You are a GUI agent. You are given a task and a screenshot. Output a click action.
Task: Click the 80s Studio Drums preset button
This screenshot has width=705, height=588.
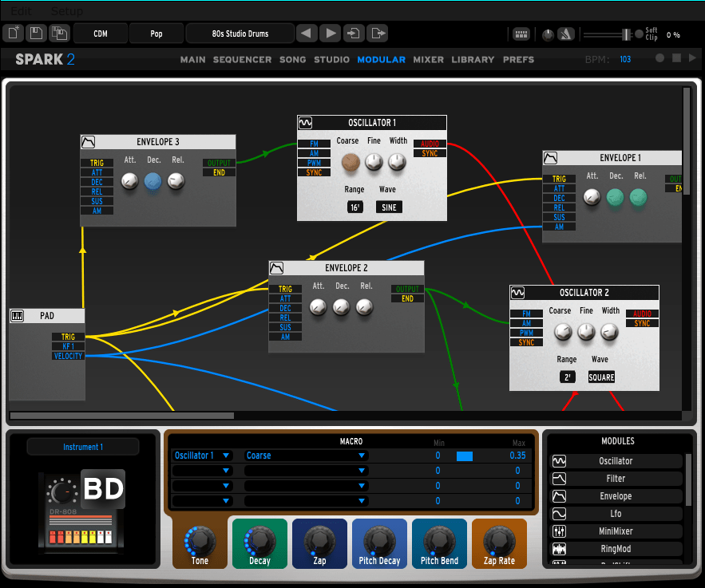coord(240,33)
